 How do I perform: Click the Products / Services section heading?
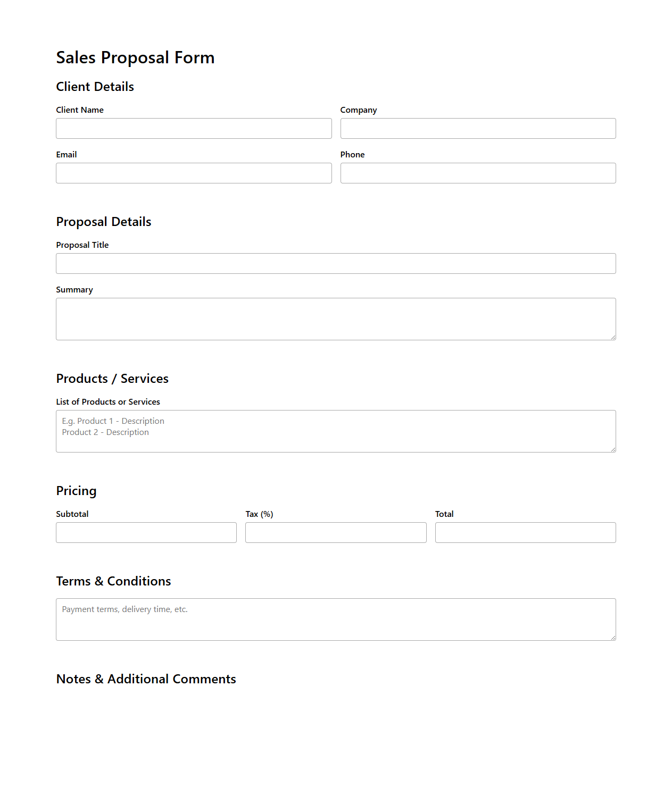point(112,379)
